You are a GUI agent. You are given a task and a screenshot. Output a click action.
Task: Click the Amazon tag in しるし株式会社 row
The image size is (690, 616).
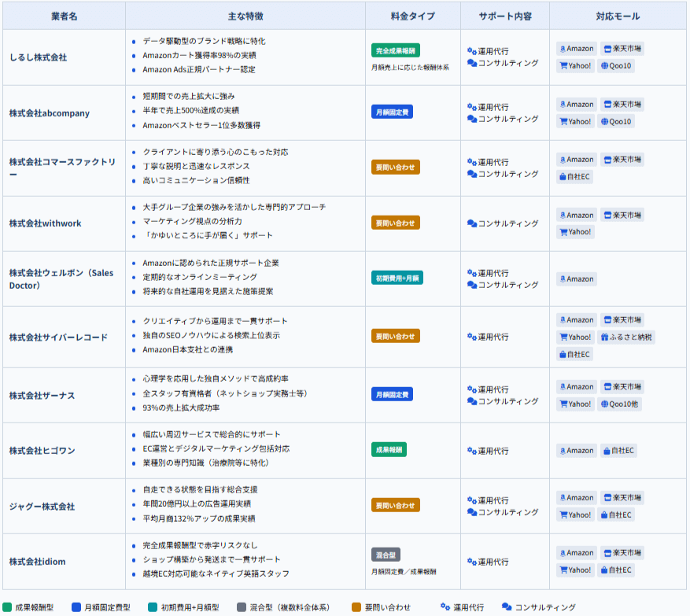577,49
